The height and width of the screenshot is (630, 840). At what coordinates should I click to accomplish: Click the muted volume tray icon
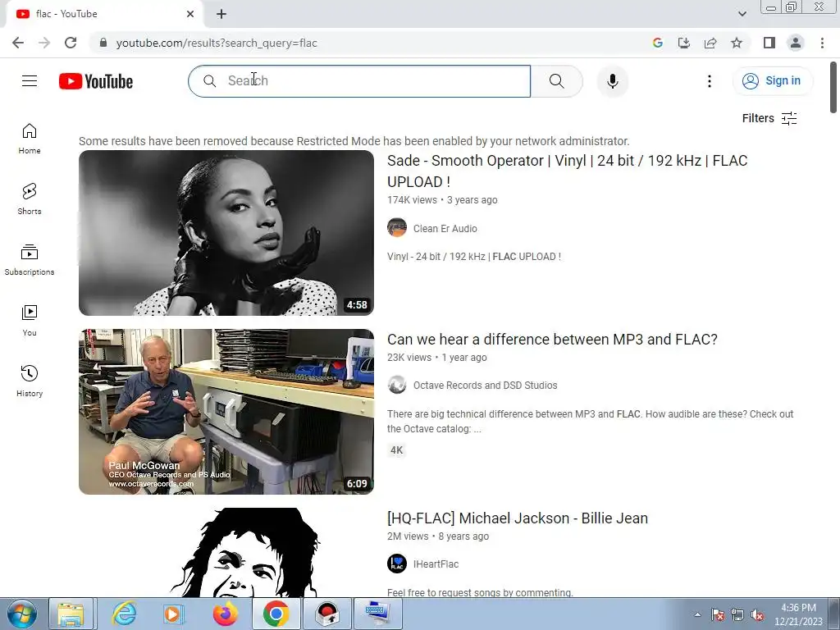coord(757,615)
